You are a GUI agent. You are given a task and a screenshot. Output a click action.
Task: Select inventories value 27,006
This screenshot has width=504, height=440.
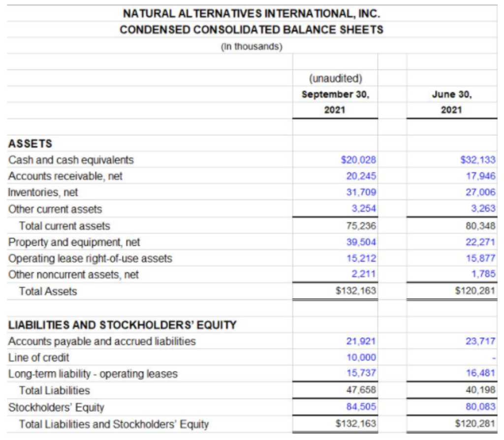(480, 192)
